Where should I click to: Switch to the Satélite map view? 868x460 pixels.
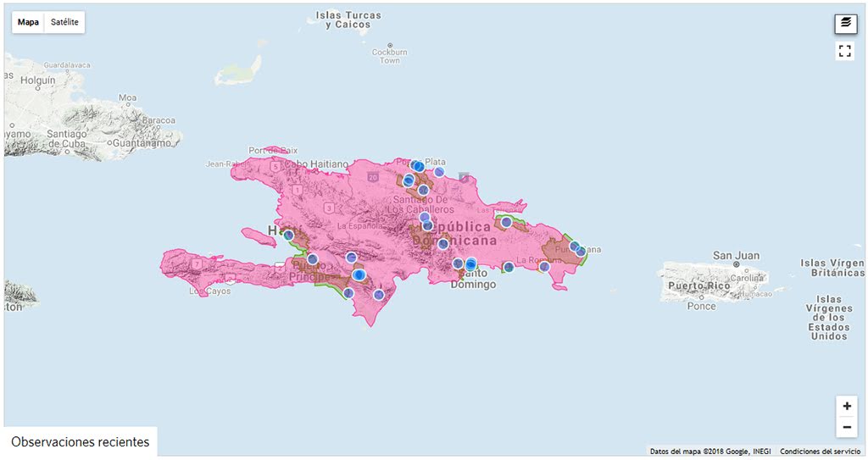pyautogui.click(x=64, y=22)
